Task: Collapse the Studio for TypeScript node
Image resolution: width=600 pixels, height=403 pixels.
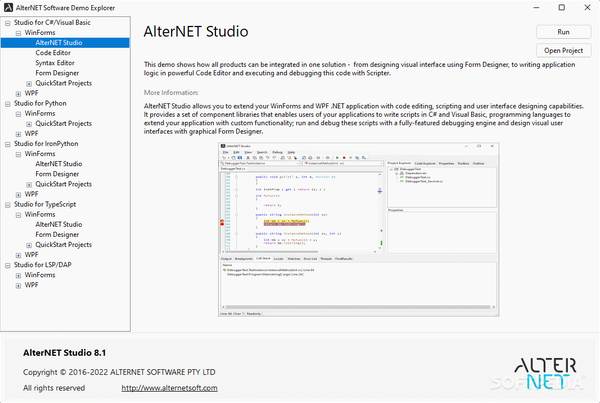Action: pyautogui.click(x=8, y=205)
